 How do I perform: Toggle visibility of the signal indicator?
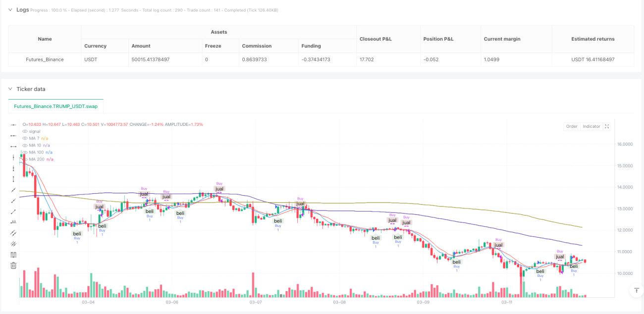25,131
